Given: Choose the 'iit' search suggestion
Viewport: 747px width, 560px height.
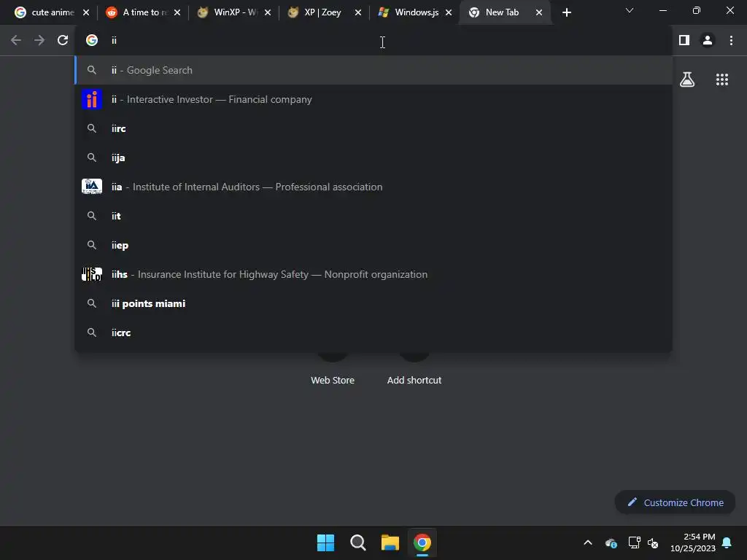Looking at the screenshot, I should point(373,216).
